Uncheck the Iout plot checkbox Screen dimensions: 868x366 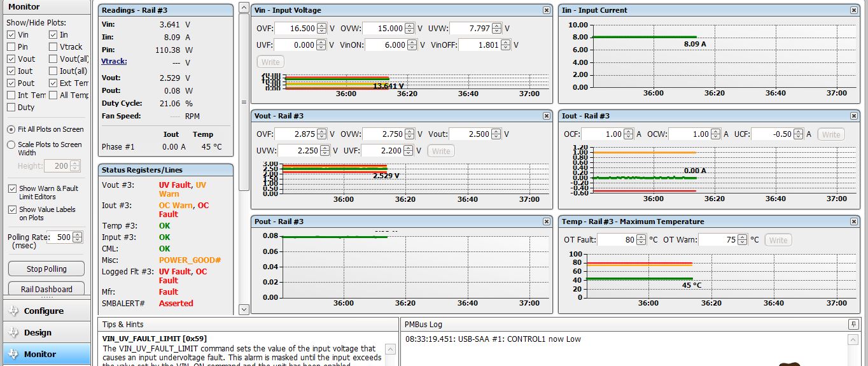(x=12, y=71)
